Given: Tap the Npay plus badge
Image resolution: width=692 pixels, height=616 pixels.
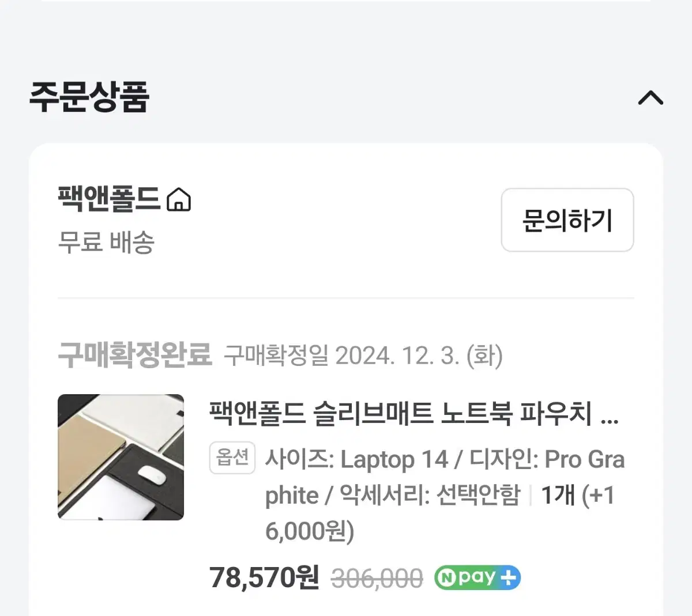Looking at the screenshot, I should tap(477, 577).
